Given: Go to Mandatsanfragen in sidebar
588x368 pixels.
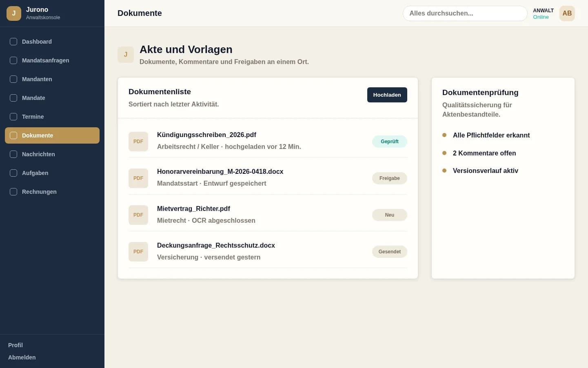Looking at the screenshot, I should click(52, 60).
